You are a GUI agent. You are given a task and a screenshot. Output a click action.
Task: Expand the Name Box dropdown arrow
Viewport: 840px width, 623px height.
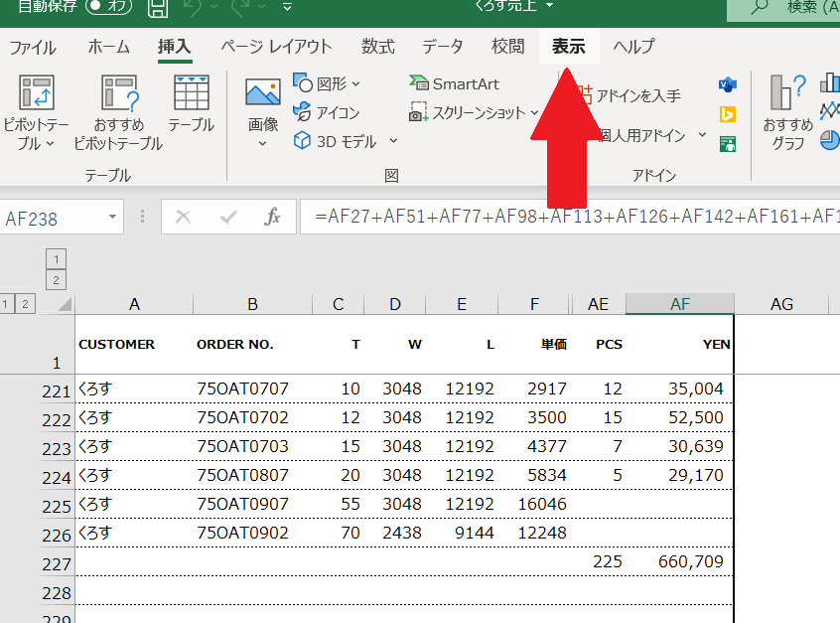click(112, 218)
